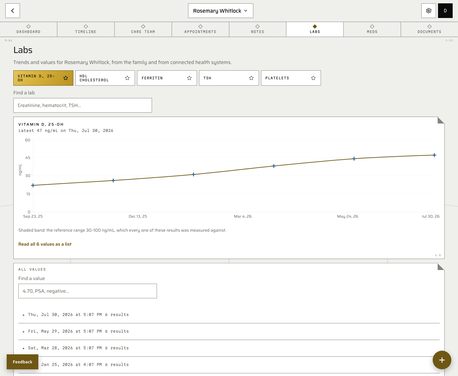Open the Rosemary Whitlock patient dropdown
458x376 pixels.
220,11
